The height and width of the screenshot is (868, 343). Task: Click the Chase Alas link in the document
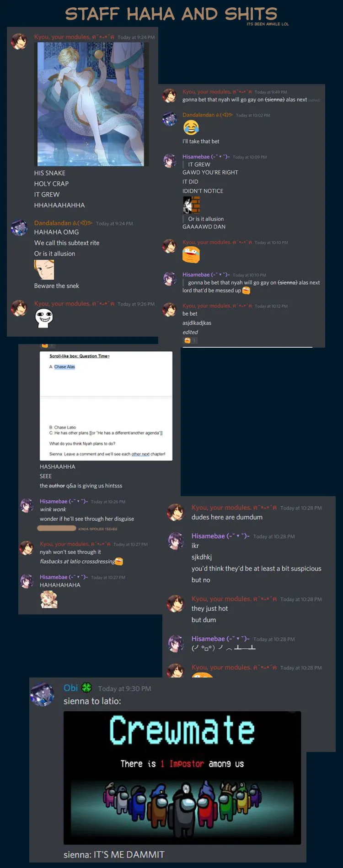[64, 367]
